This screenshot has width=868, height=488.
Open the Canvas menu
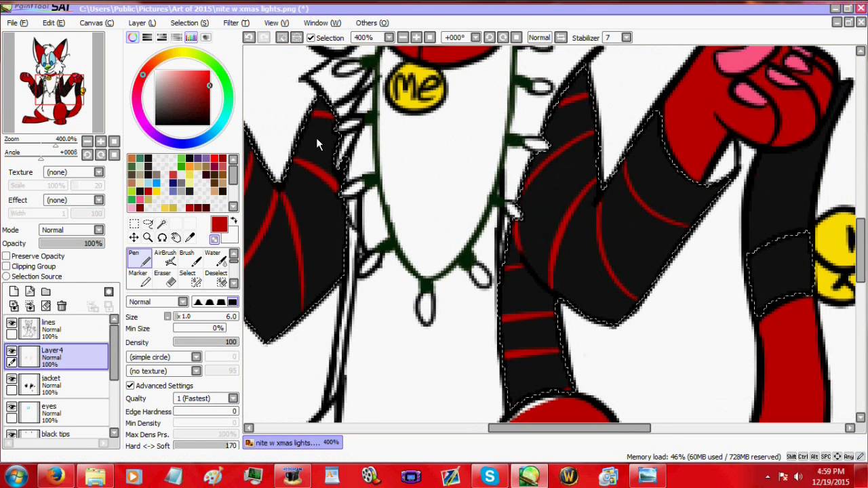pos(96,23)
